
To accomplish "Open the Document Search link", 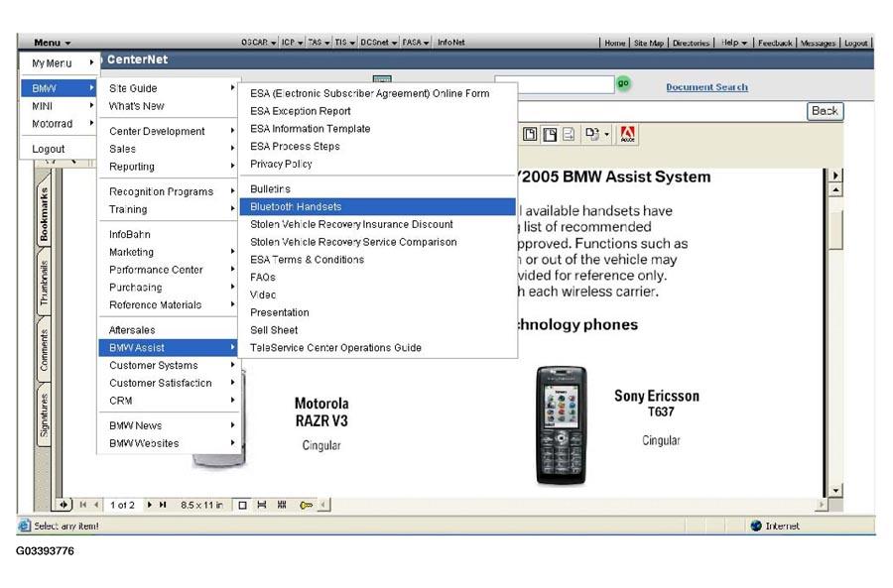I will tap(706, 87).
